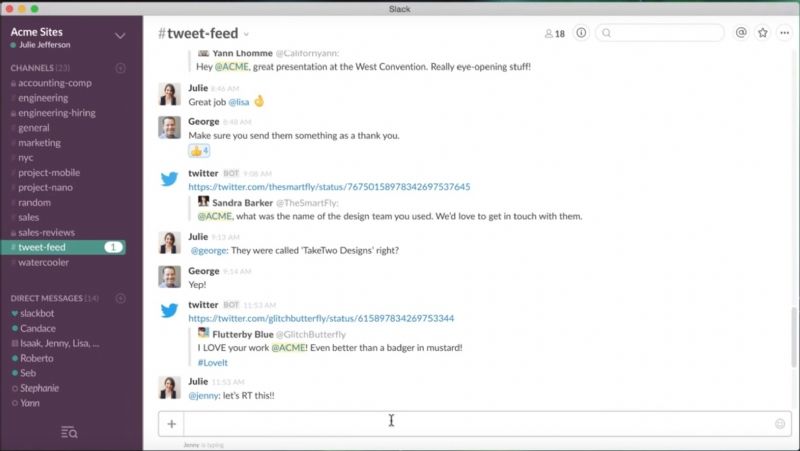Click the plus attachment button in the message box
The image size is (800, 451).
(171, 423)
